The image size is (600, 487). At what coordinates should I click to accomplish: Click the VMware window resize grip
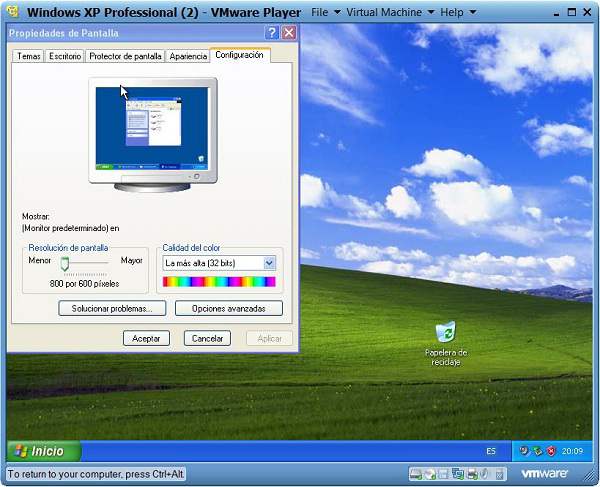[x=587, y=477]
